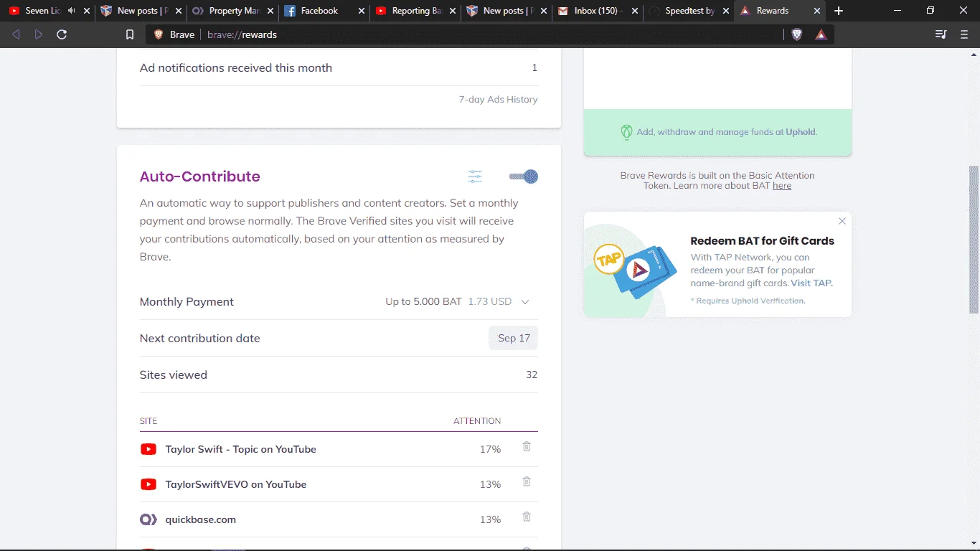980x551 pixels.
Task: Click the Uphold logo icon in green banner
Action: (626, 132)
